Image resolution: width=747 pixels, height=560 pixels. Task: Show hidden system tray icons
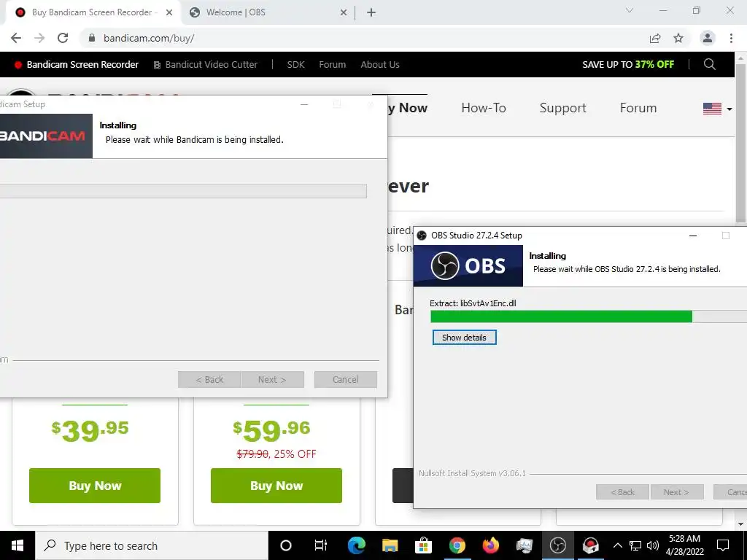[x=617, y=545]
